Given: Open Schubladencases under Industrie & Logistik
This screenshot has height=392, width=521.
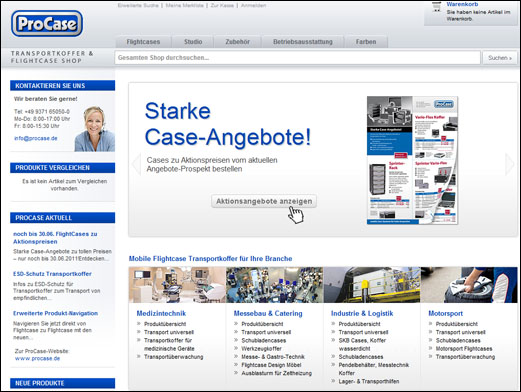Looking at the screenshot, I should click(x=361, y=357).
